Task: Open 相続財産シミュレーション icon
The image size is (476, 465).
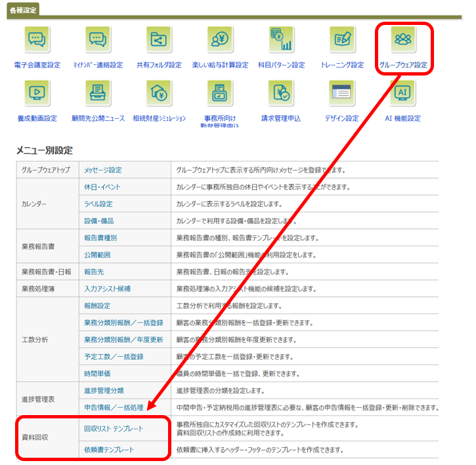Action: [x=159, y=94]
